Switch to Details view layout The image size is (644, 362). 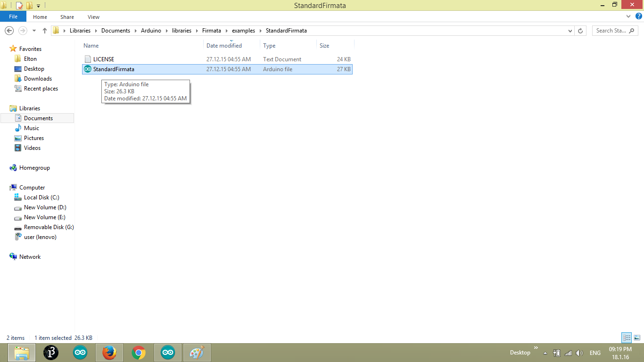tap(627, 337)
